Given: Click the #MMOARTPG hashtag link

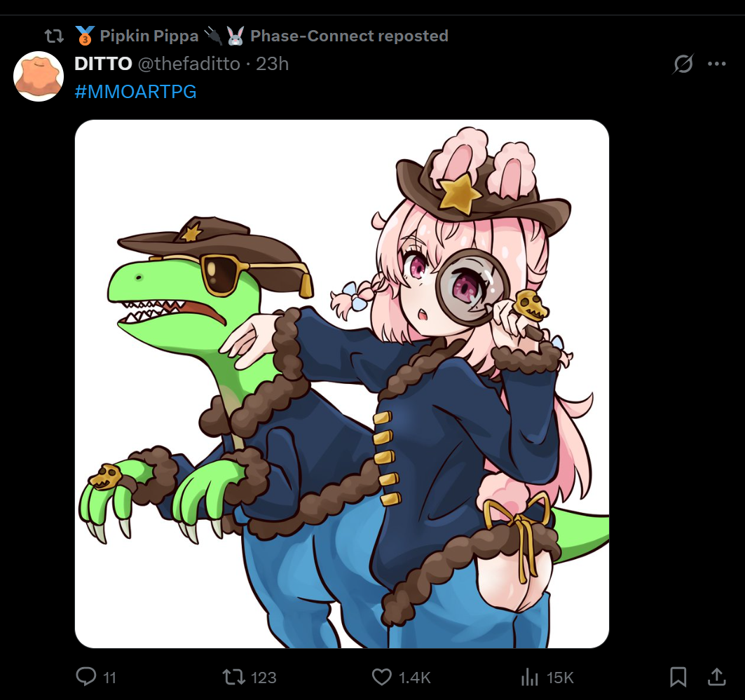Looking at the screenshot, I should [x=135, y=92].
